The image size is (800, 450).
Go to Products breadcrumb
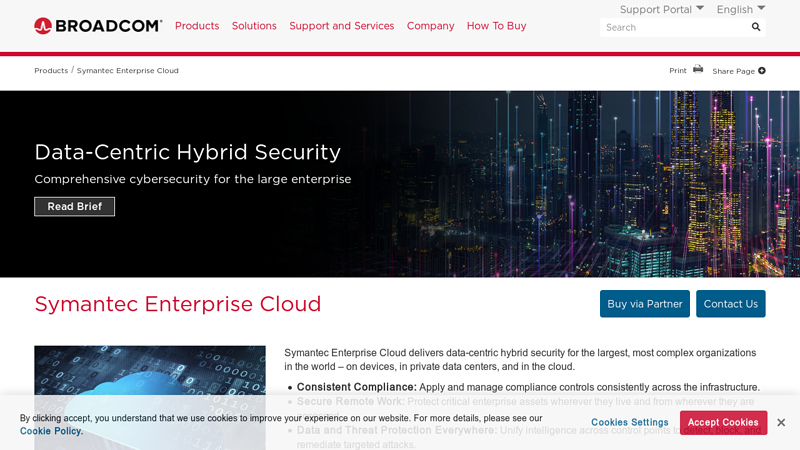(51, 70)
